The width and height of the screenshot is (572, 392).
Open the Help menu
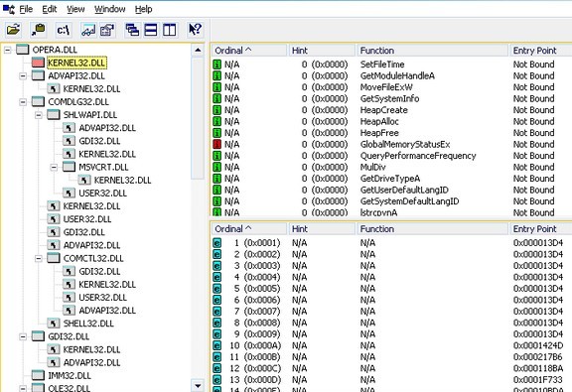pos(143,9)
